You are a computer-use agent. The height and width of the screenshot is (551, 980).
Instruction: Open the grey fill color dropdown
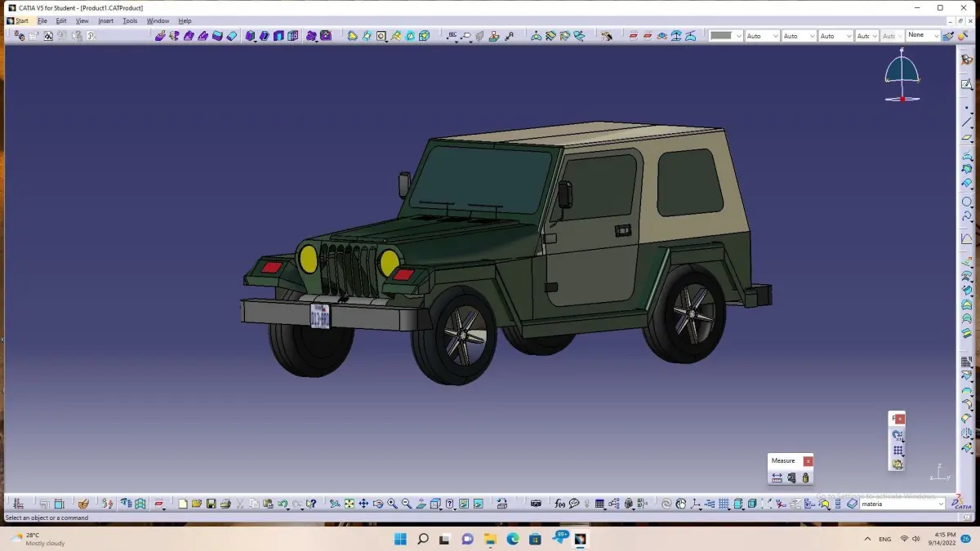(725, 36)
